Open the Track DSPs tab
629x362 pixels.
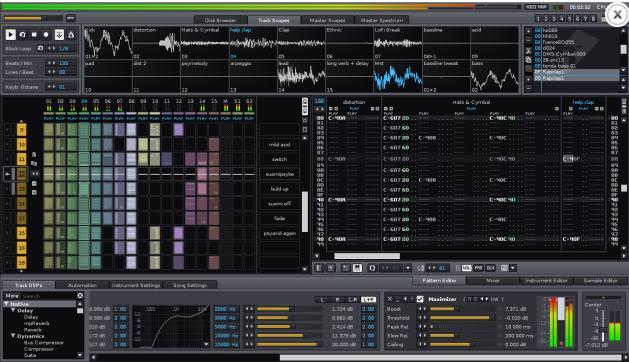coord(28,285)
